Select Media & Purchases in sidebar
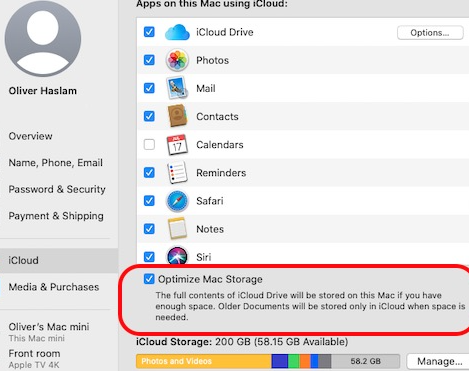The image size is (469, 371). 54,287
